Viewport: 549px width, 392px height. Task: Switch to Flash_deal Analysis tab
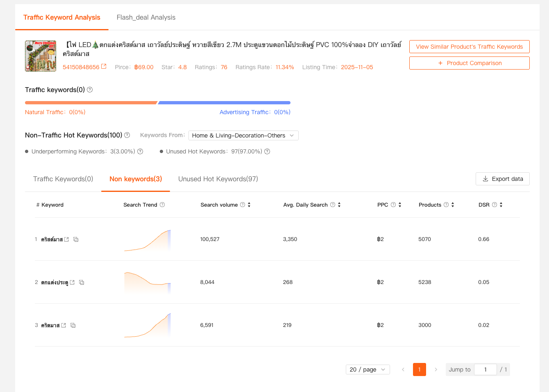point(146,17)
